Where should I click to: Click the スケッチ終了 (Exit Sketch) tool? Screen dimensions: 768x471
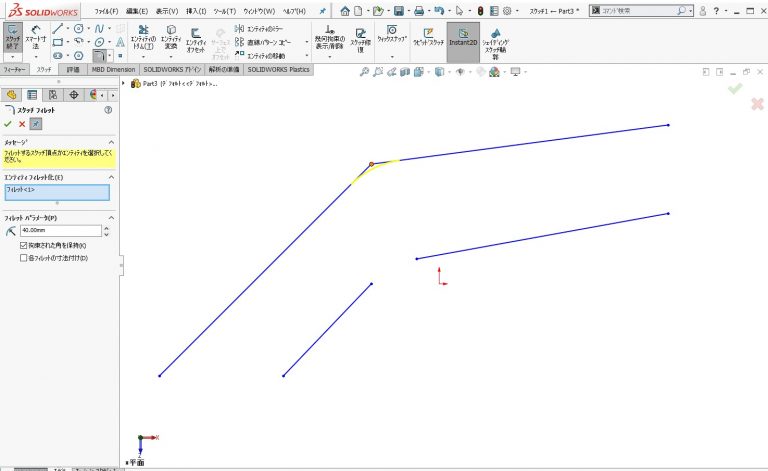pos(12,38)
